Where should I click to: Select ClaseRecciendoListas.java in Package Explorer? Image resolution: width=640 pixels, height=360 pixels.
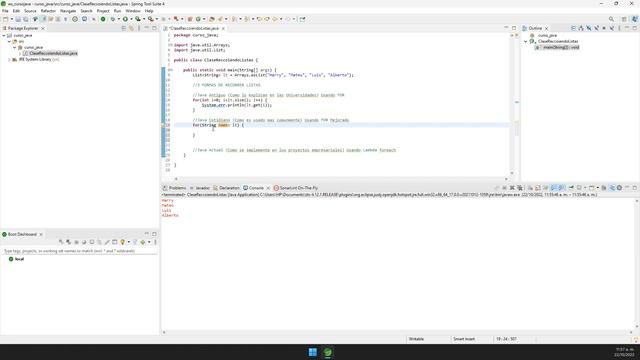(53, 53)
